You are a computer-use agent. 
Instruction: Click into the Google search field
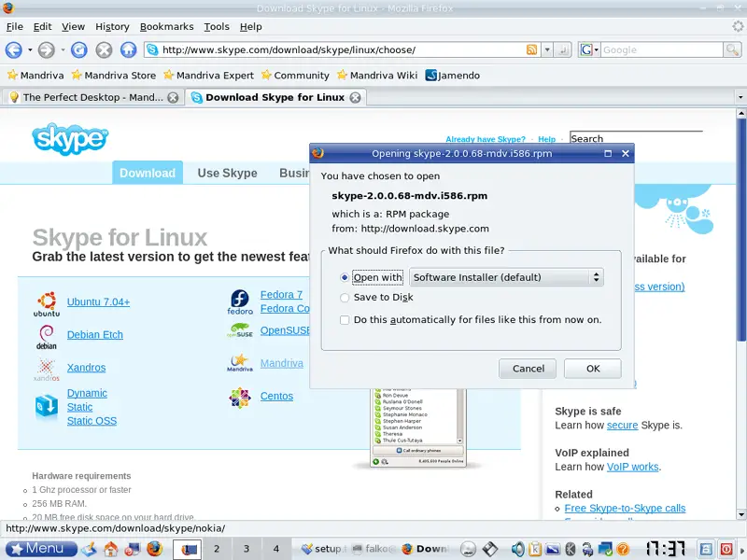point(662,49)
